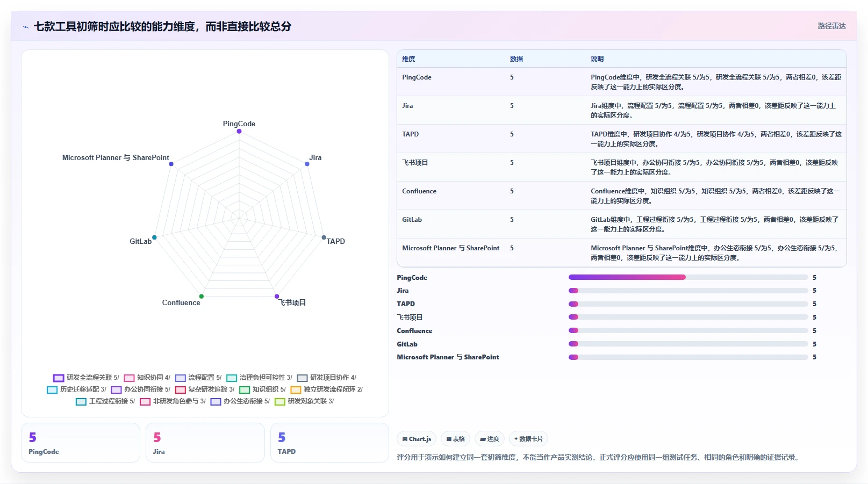Click the Microsoft Planner 与 SharePoint progress bar

(688, 357)
